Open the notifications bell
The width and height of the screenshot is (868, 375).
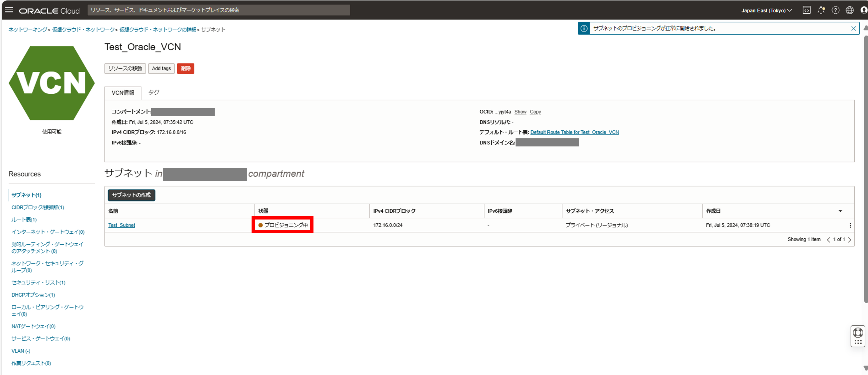pos(821,11)
